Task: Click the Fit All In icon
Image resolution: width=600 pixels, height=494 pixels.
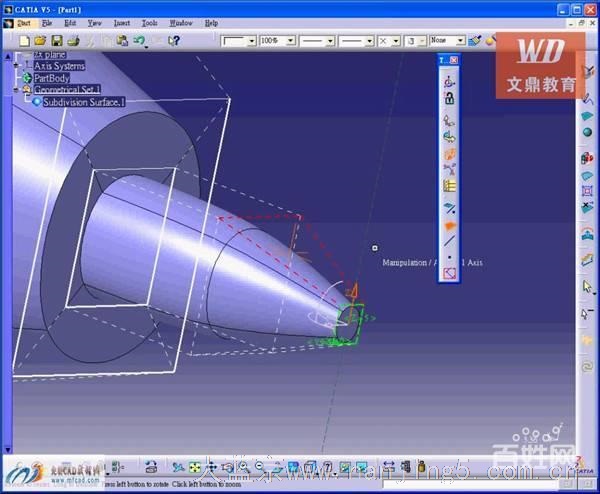Action: point(196,467)
